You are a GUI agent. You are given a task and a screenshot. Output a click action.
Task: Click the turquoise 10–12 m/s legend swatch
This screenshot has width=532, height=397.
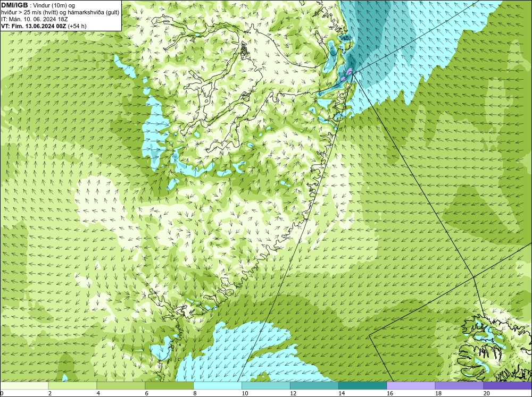point(266,386)
